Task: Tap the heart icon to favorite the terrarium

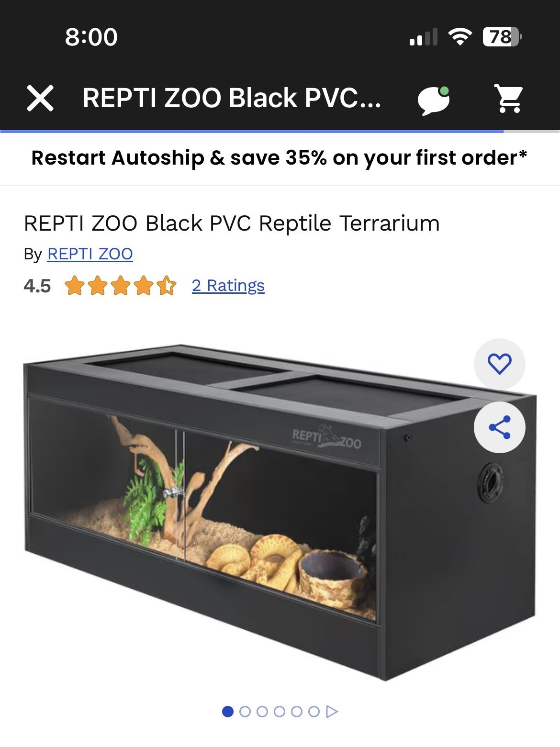Action: click(499, 364)
